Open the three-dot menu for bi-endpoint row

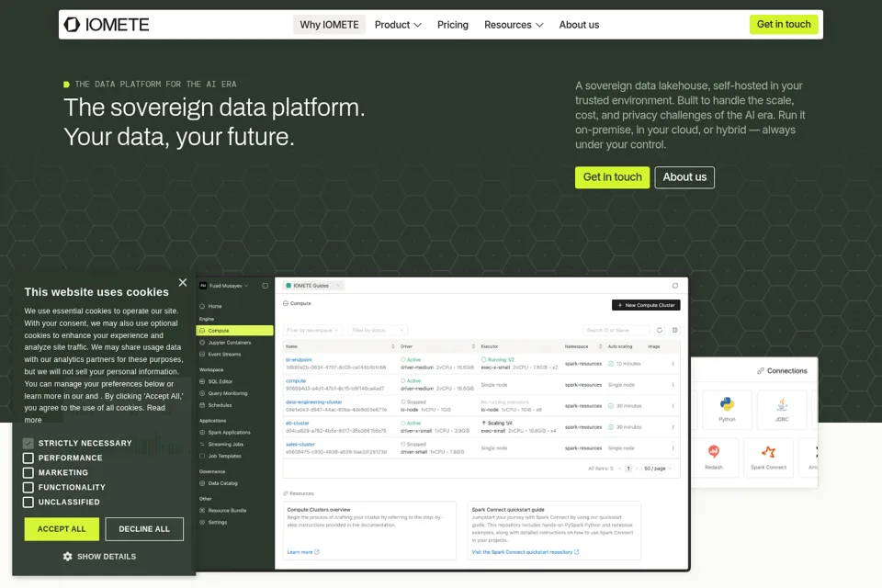(x=673, y=364)
